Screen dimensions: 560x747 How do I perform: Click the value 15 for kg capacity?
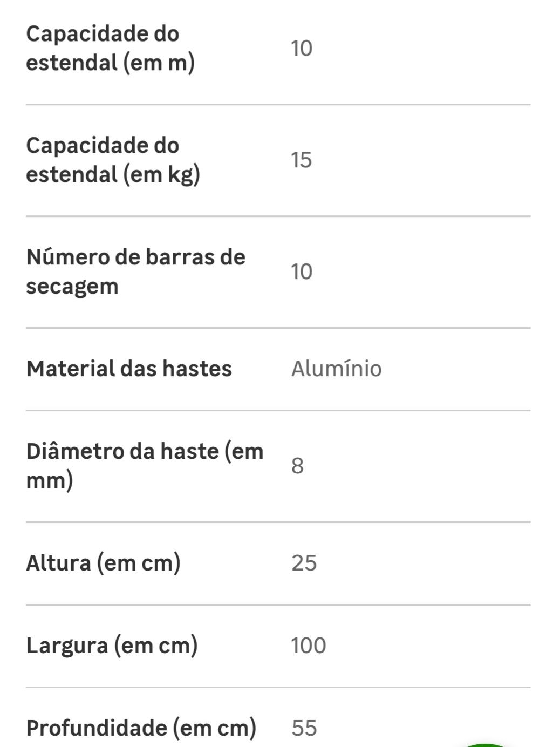coord(302,160)
